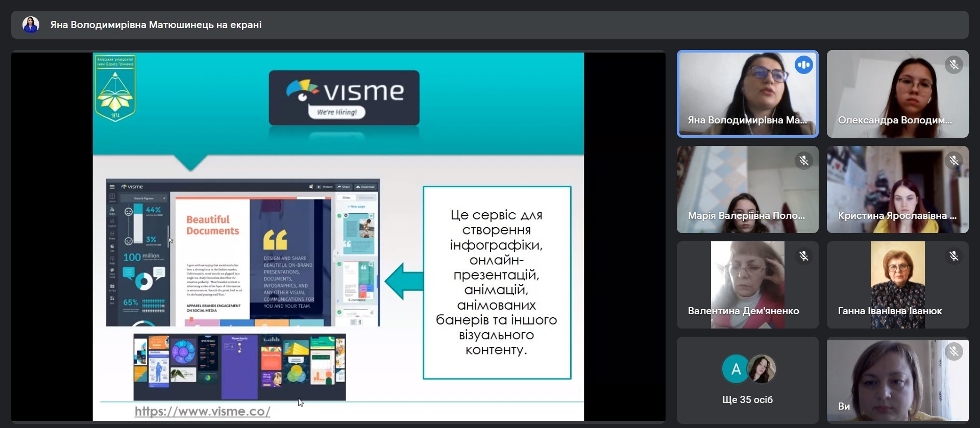
Task: Open the https://www.visme.co/ link on the slide
Action: (202, 411)
